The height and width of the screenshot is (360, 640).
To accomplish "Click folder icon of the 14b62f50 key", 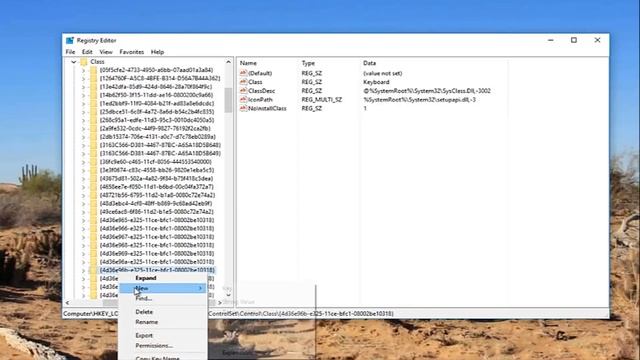I will pyautogui.click(x=93, y=95).
